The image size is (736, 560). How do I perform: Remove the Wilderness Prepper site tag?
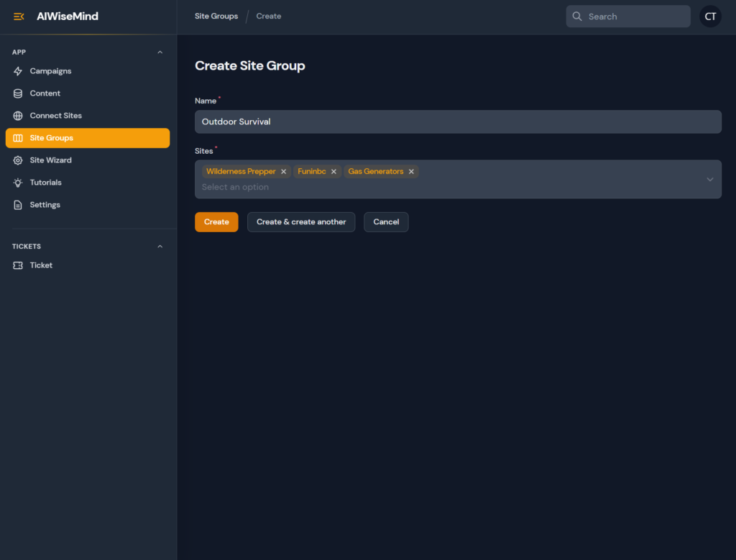click(283, 172)
